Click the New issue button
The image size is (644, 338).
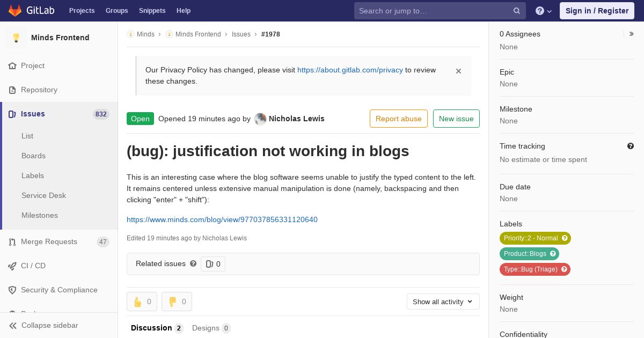(x=456, y=119)
